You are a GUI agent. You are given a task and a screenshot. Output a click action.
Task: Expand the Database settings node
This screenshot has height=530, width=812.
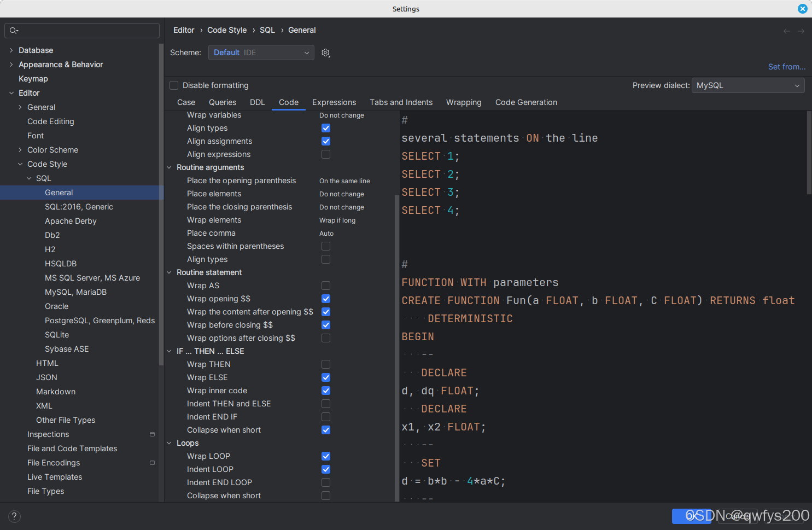[11, 50]
